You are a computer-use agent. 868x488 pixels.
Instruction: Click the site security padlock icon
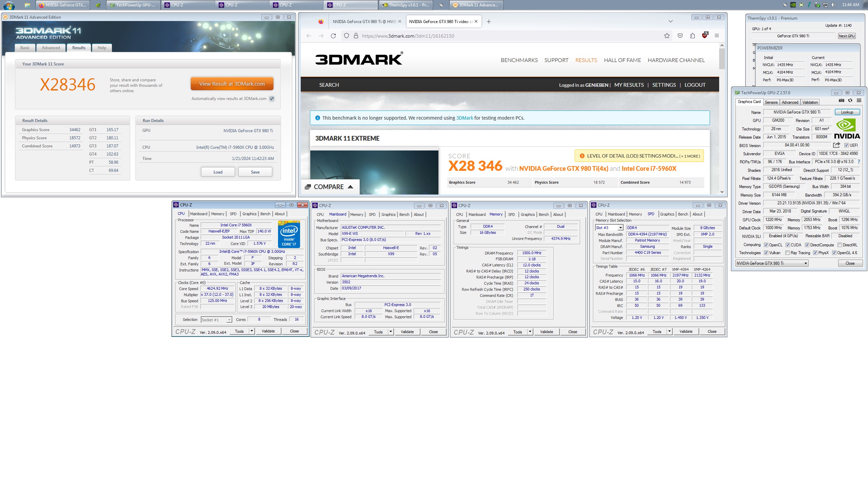point(356,36)
